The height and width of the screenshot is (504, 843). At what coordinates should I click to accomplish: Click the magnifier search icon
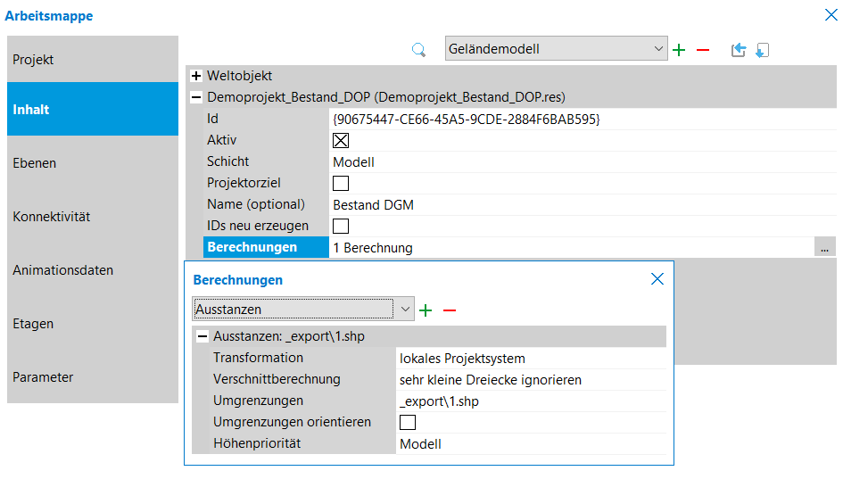tap(418, 50)
